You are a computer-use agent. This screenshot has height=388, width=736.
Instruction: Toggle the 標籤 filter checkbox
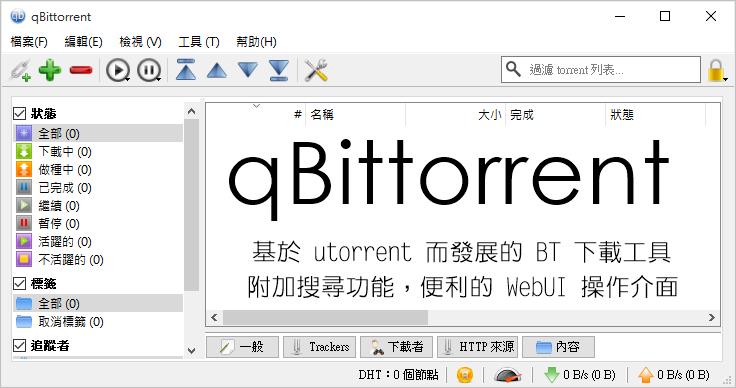(x=19, y=283)
